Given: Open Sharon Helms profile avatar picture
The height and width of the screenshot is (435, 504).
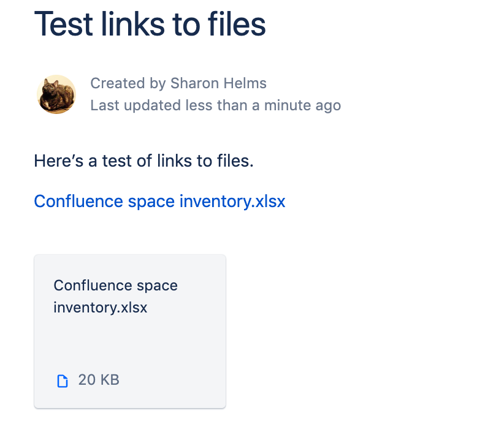Looking at the screenshot, I should (56, 94).
